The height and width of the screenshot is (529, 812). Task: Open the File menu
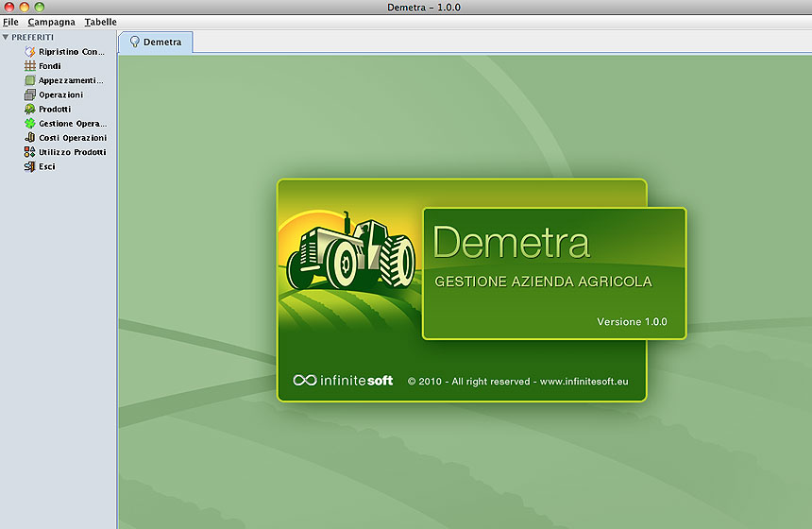click(10, 22)
